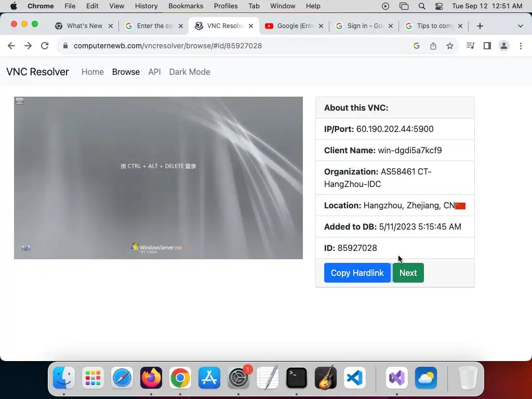Switch to the Enter the code tab
The height and width of the screenshot is (399, 532).
click(x=154, y=26)
